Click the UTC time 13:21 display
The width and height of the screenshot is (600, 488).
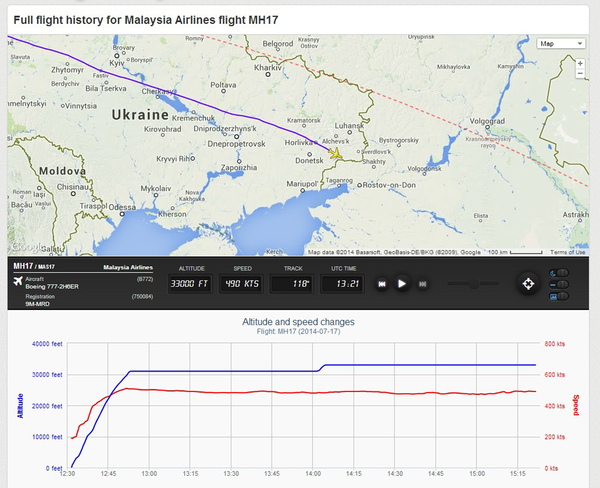(x=342, y=284)
